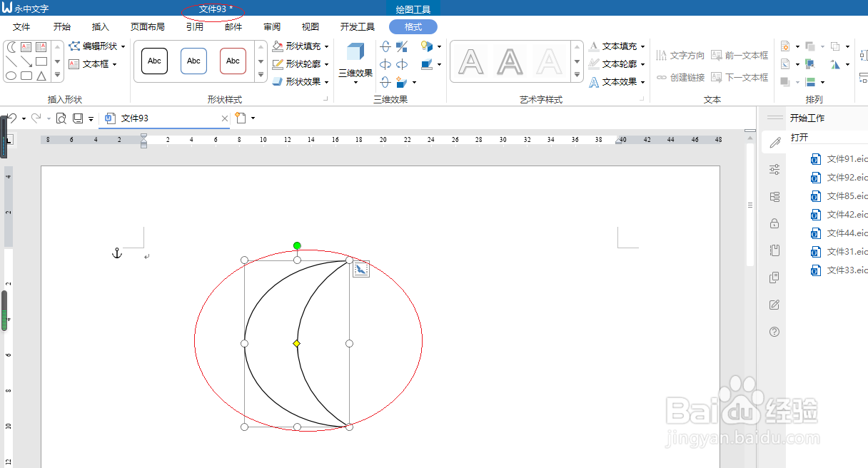Viewport: 868px width, 468px height.
Task: Select the oval shape in 插入形状 gallery
Action: (x=11, y=75)
